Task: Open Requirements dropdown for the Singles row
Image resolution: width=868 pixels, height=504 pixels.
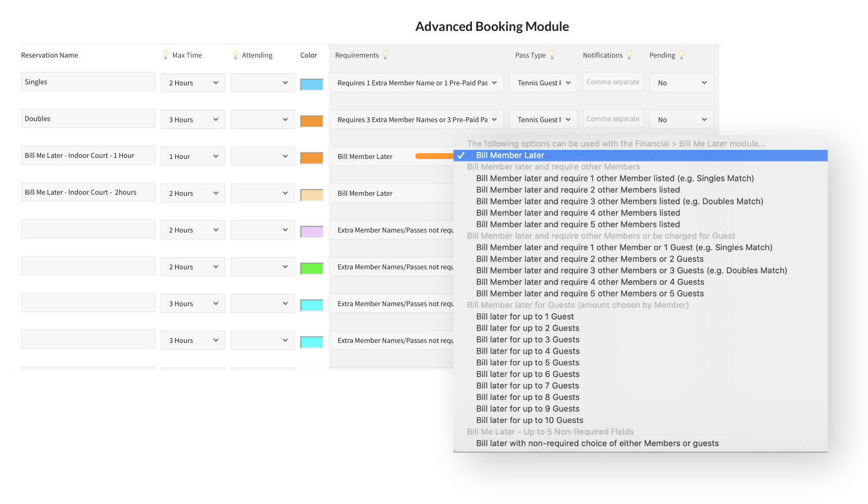Action: pos(416,83)
